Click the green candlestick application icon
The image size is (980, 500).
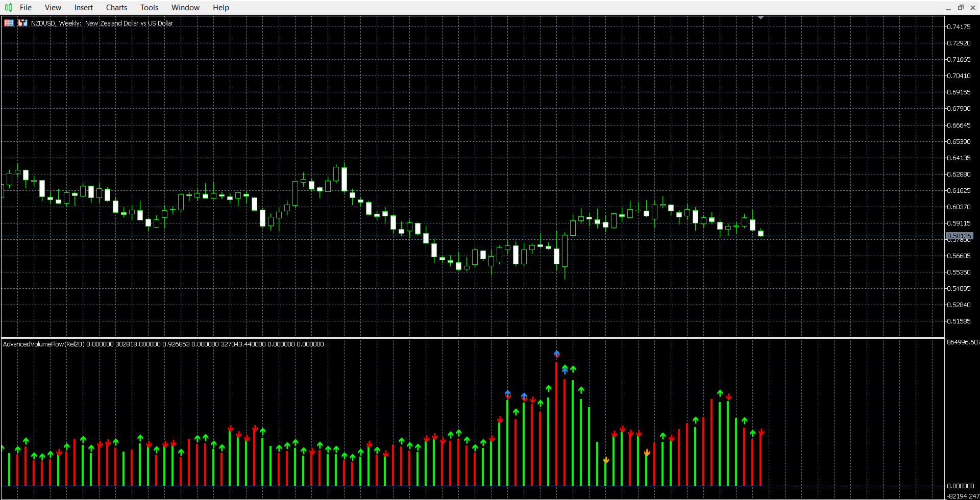pyautogui.click(x=8, y=7)
